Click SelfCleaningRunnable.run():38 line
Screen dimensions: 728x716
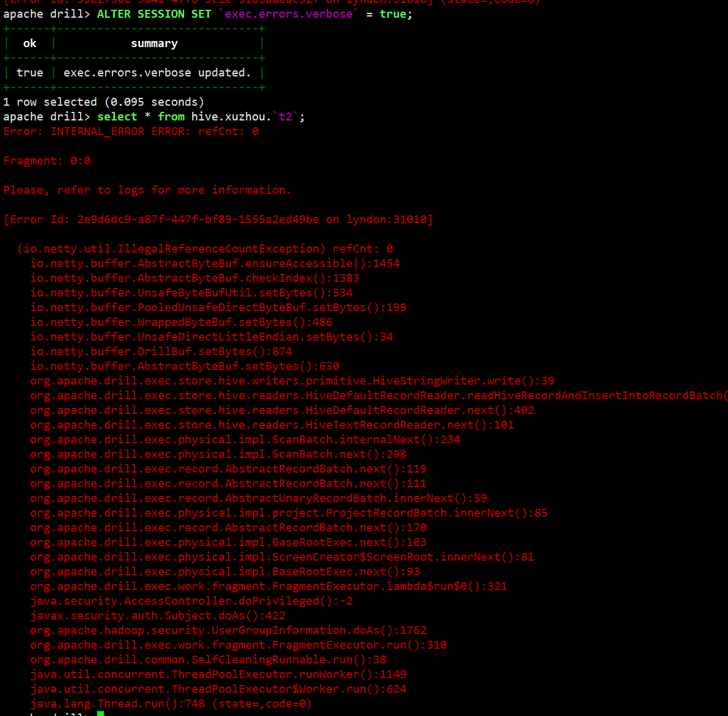pyautogui.click(x=208, y=660)
